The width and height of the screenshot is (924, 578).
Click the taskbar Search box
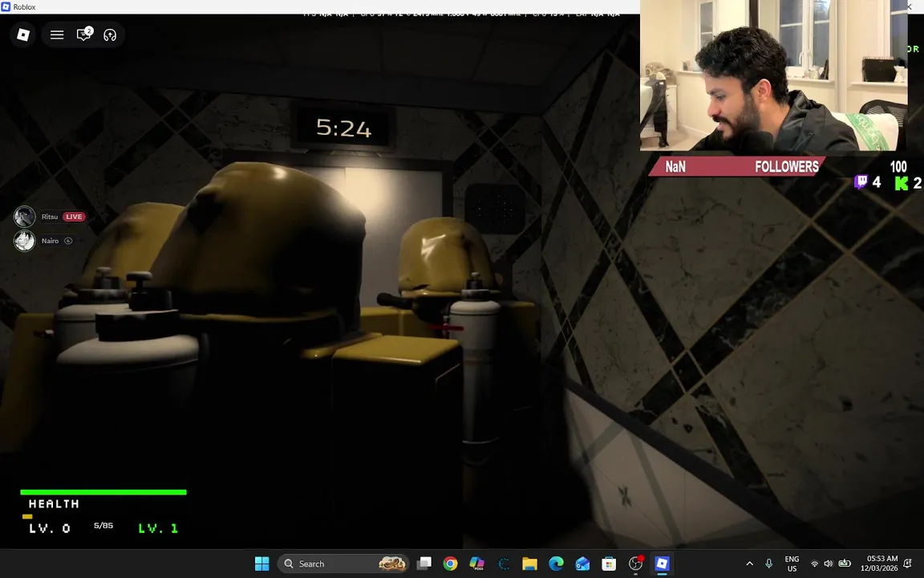(x=343, y=564)
